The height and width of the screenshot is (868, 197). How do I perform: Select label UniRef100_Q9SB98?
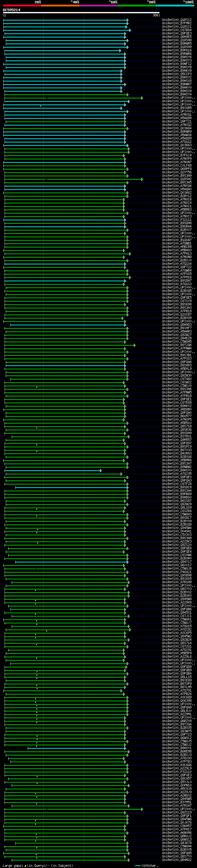177,575
